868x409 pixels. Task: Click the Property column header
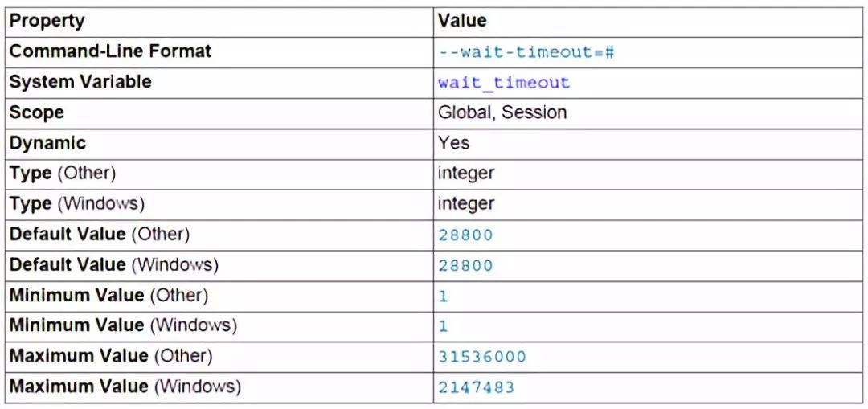(x=47, y=21)
